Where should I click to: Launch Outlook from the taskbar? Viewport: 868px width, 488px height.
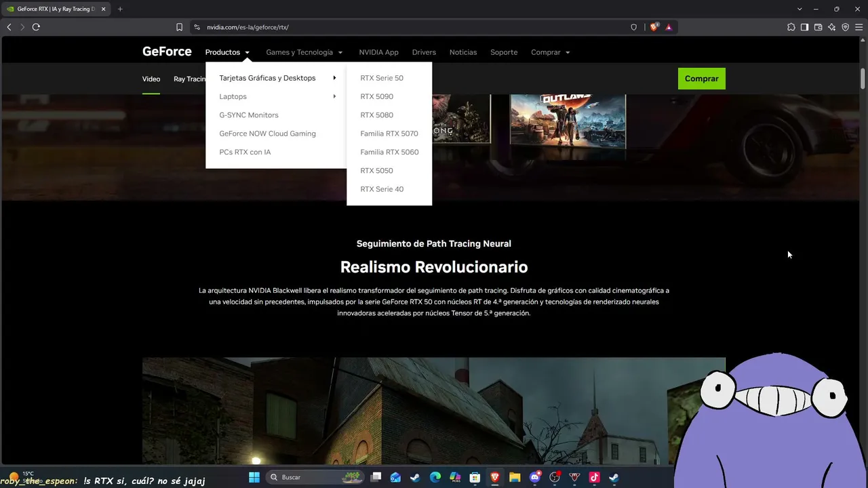click(x=395, y=477)
